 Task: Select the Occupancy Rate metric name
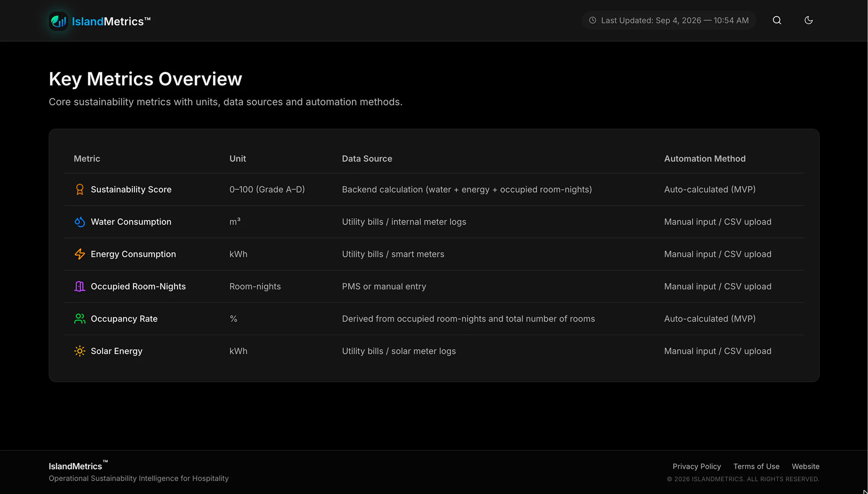click(124, 319)
